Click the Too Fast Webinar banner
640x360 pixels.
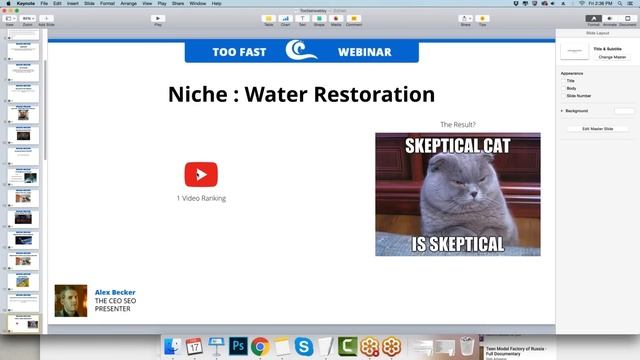302,51
